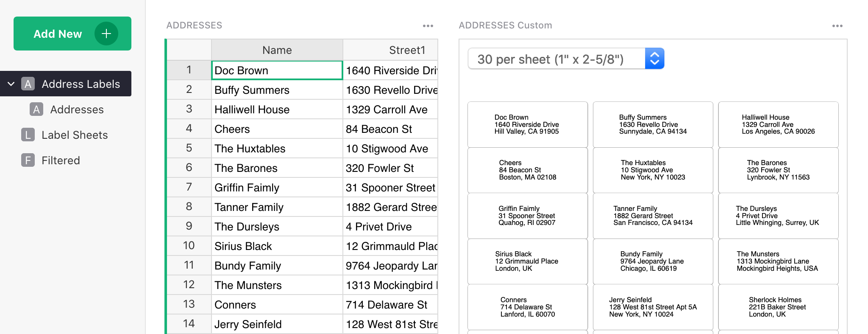This screenshot has height=334, width=868.
Task: Select row number 5 header
Action: tap(189, 148)
